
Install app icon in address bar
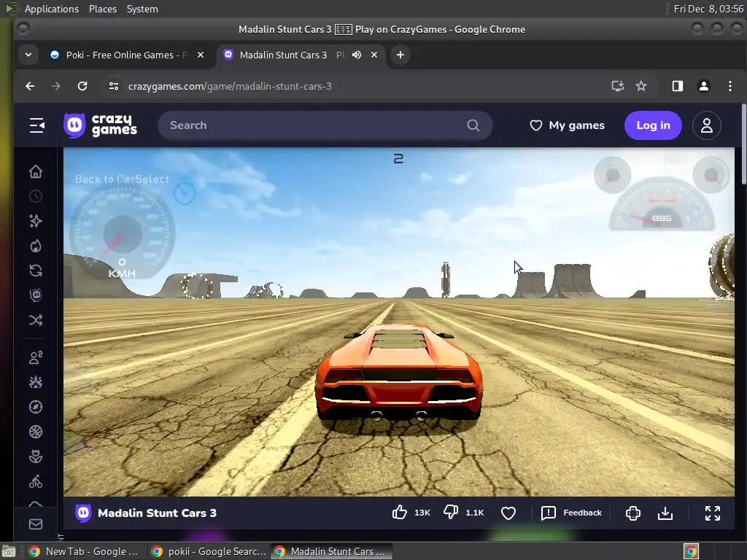click(x=617, y=86)
